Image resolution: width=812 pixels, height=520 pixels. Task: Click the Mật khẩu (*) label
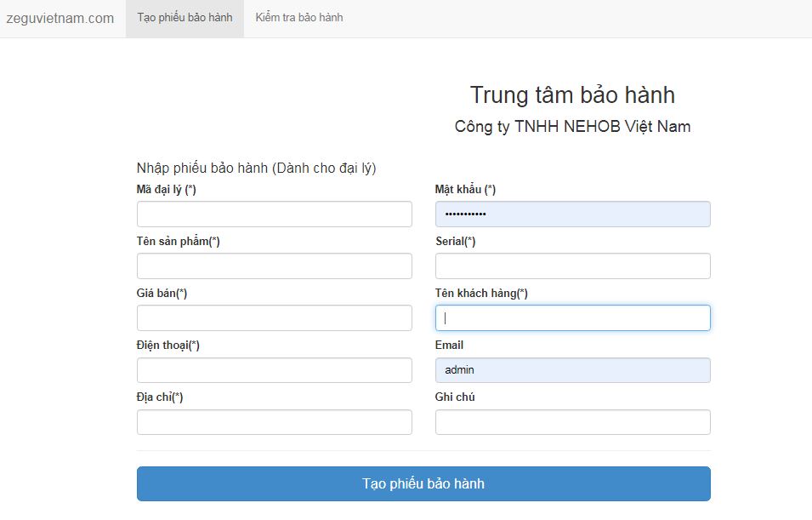pyautogui.click(x=465, y=190)
